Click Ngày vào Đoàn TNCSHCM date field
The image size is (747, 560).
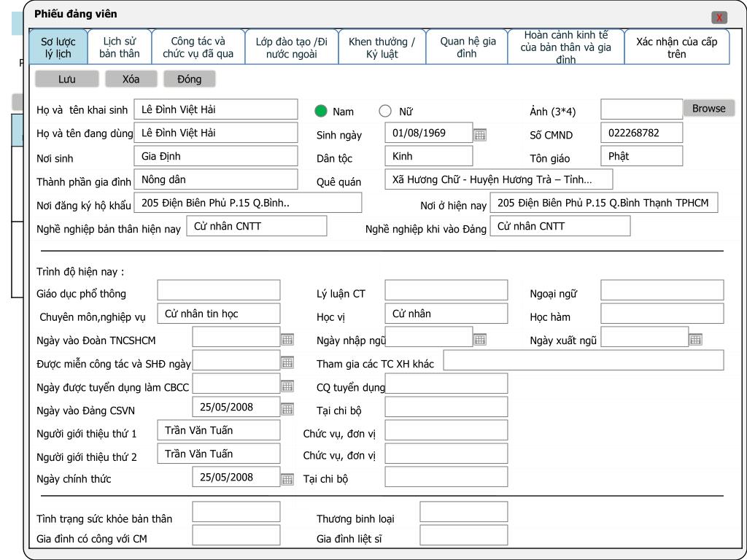(x=236, y=337)
